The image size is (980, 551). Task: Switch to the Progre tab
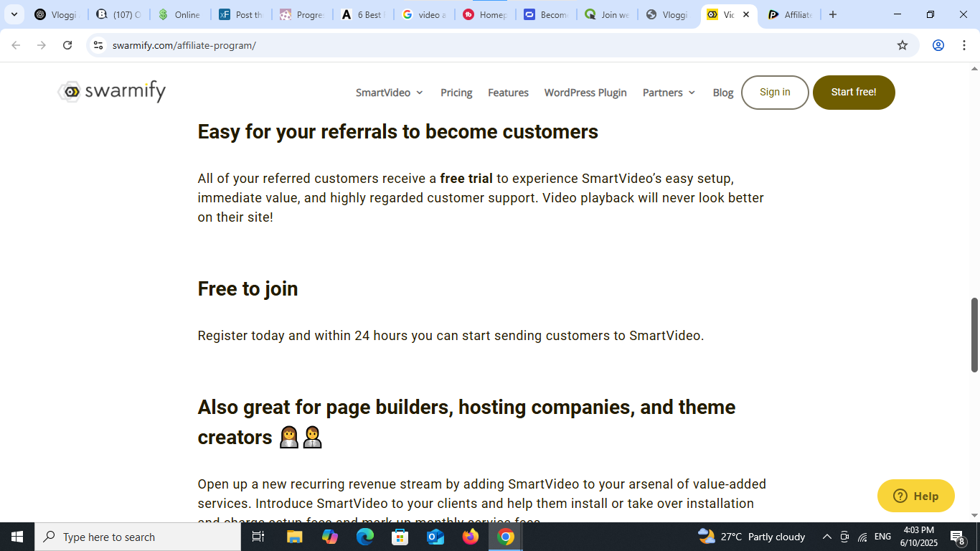(x=302, y=14)
